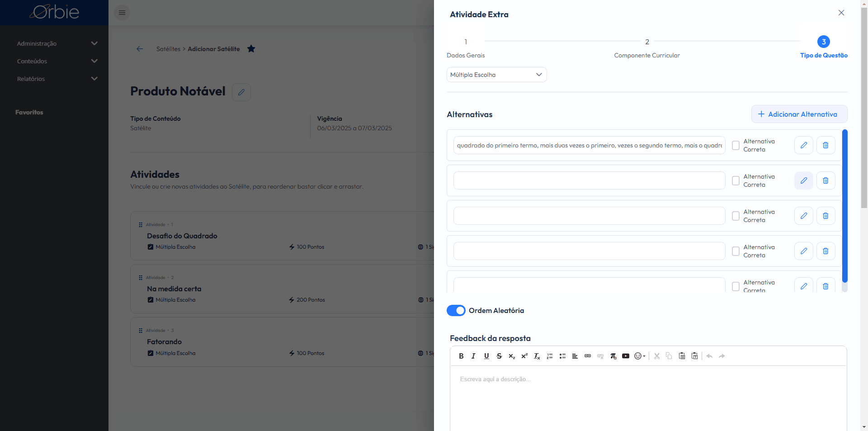Open the Múltipla Escolha question type dropdown
The width and height of the screenshot is (868, 431).
[x=496, y=75]
